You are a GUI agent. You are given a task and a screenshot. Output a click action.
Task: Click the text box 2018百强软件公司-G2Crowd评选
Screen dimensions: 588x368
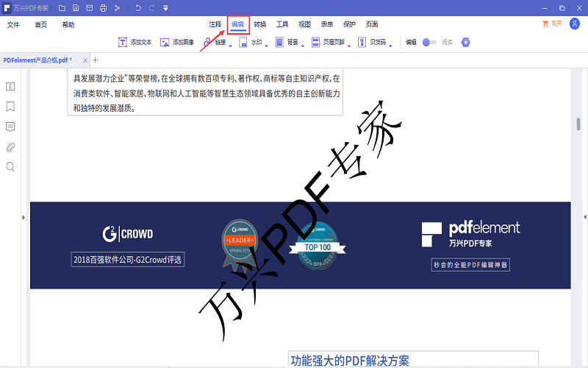pos(128,260)
